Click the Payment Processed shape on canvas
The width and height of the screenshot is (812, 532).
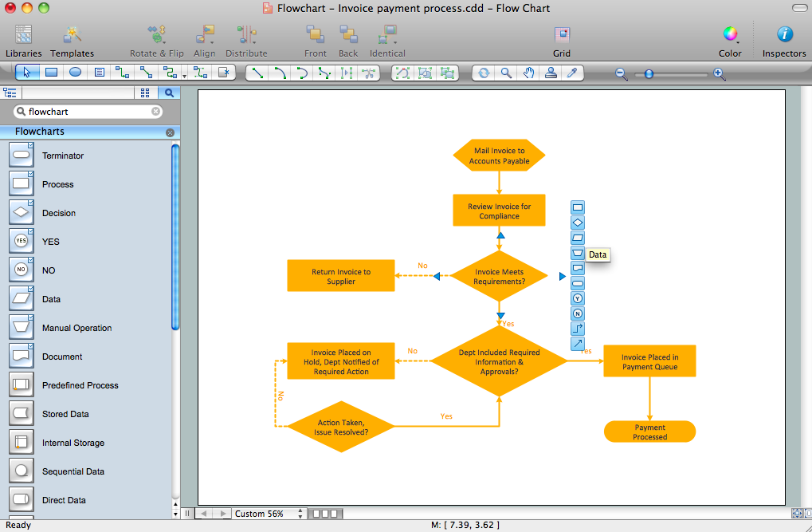(x=649, y=432)
